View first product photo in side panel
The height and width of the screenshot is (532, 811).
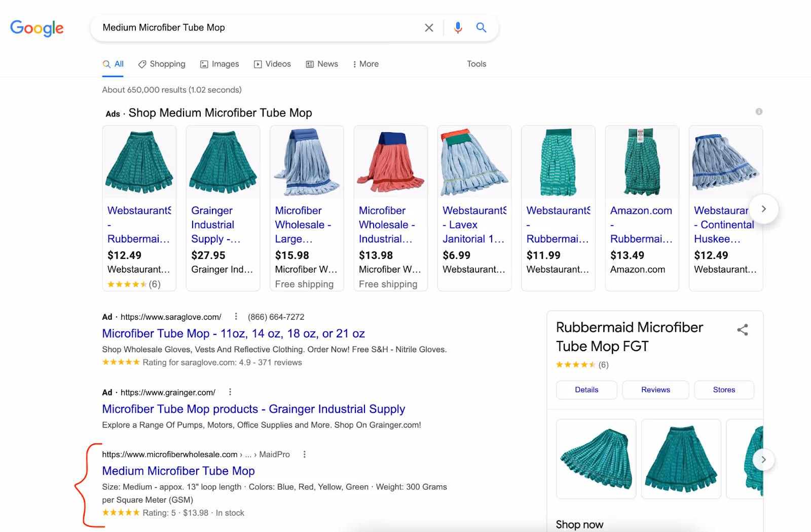pos(596,459)
